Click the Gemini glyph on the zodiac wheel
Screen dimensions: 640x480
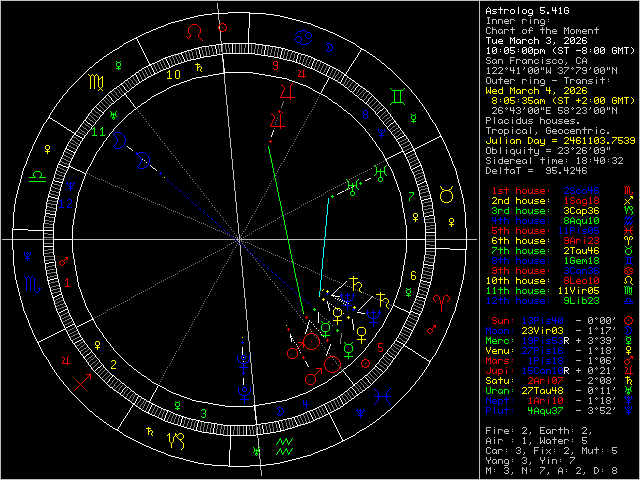[x=398, y=95]
